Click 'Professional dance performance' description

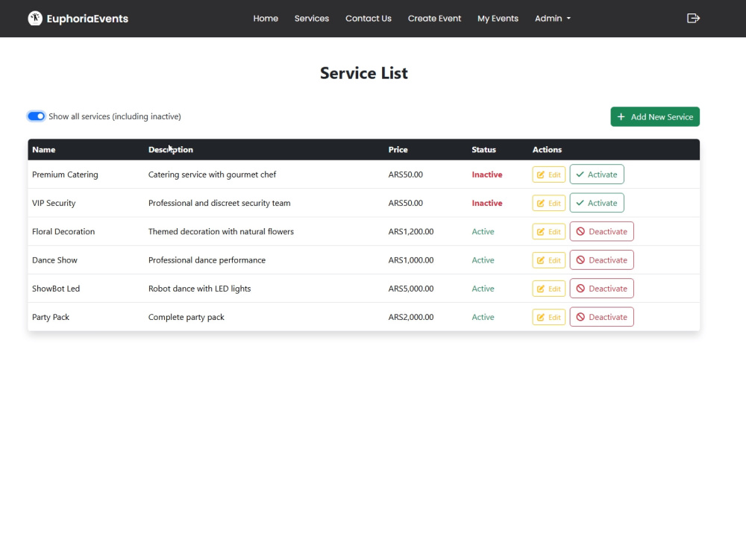coord(207,260)
